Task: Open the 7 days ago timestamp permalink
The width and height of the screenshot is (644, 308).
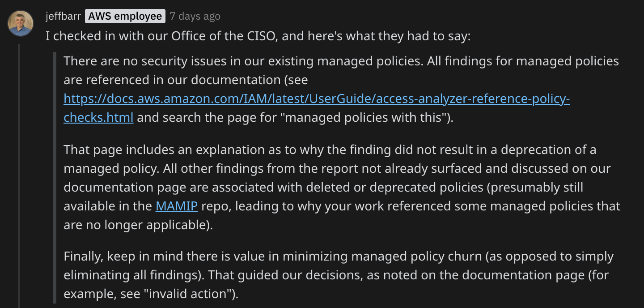Action: coord(195,17)
